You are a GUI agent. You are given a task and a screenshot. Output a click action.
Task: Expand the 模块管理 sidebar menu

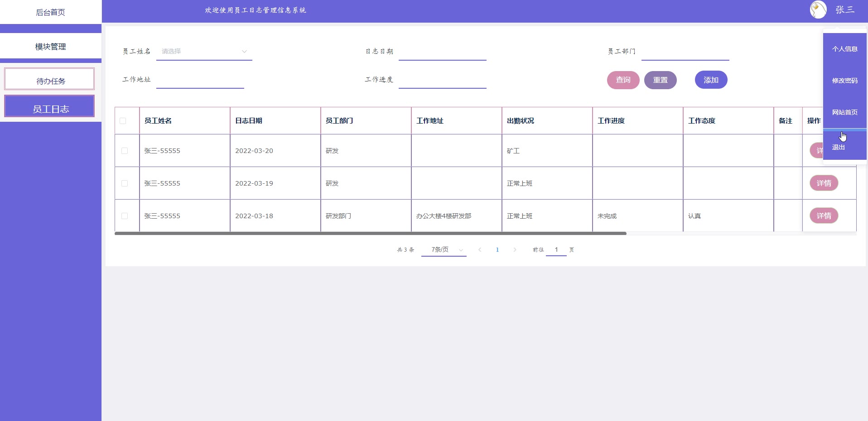pyautogui.click(x=51, y=47)
